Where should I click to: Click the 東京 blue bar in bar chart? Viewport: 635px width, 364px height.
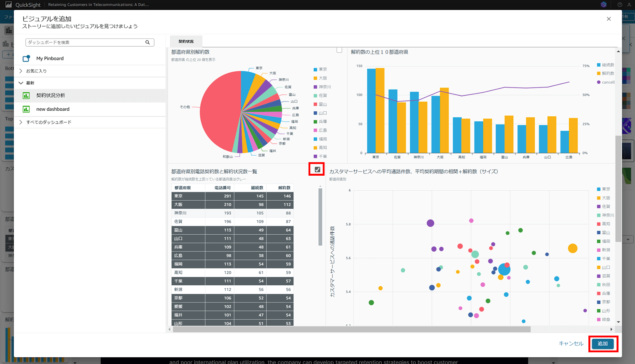(371, 111)
